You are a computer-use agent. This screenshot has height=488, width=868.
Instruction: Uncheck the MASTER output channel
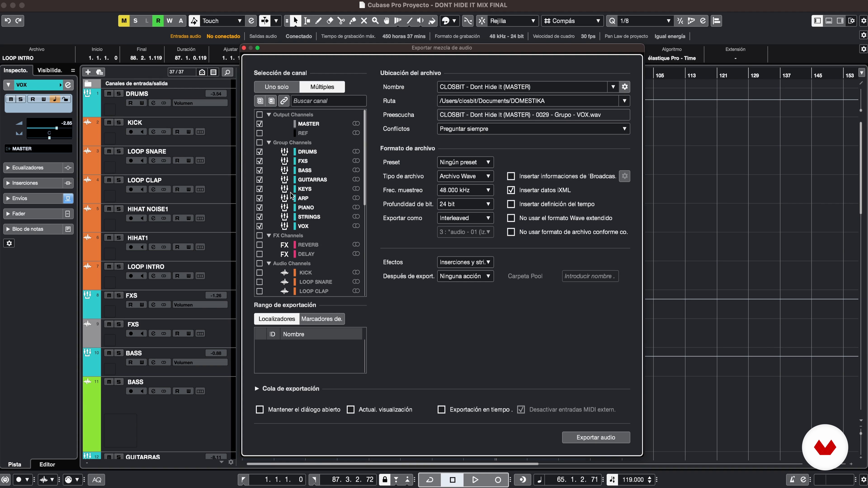click(x=259, y=124)
